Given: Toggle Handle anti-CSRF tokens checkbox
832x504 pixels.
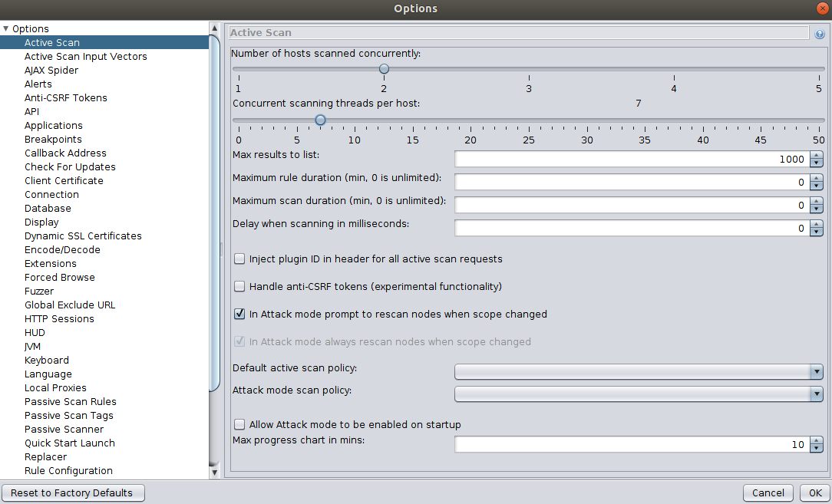Looking at the screenshot, I should (x=239, y=287).
